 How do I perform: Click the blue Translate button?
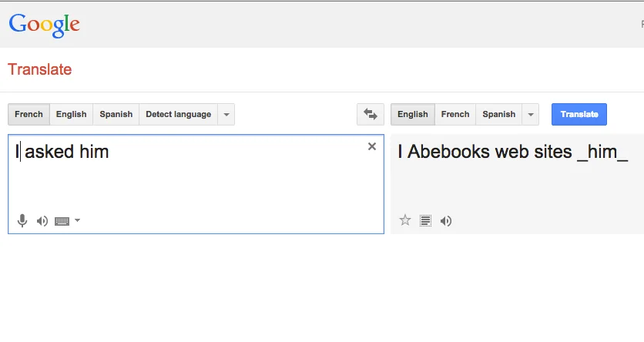[x=579, y=114]
